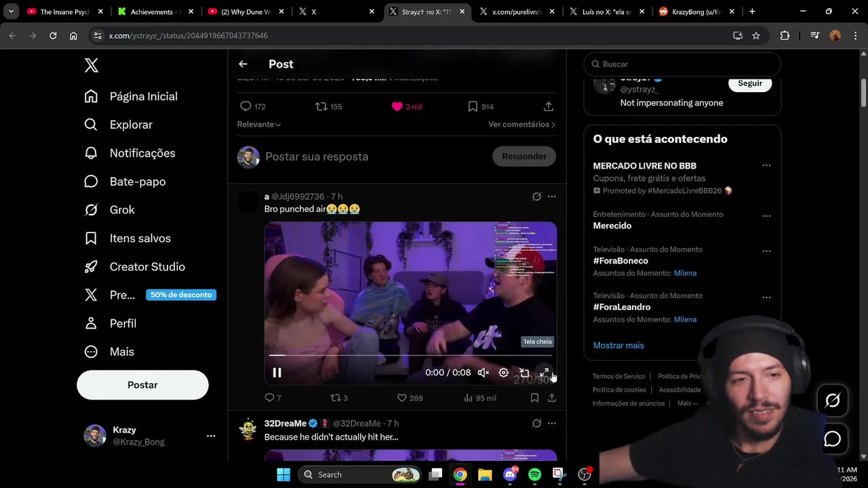View analytics on comment (95 mil)
This screenshot has width=868, height=488.
(x=479, y=398)
